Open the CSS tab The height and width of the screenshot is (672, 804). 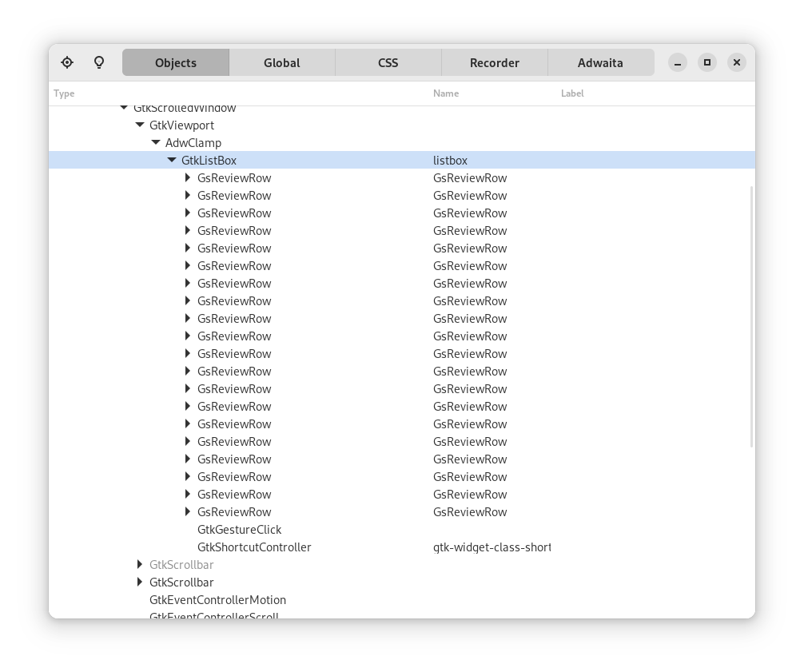[x=388, y=62]
